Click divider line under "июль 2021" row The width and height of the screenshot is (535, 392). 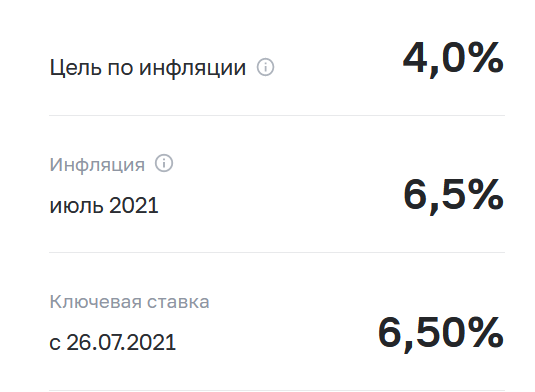[277, 252]
